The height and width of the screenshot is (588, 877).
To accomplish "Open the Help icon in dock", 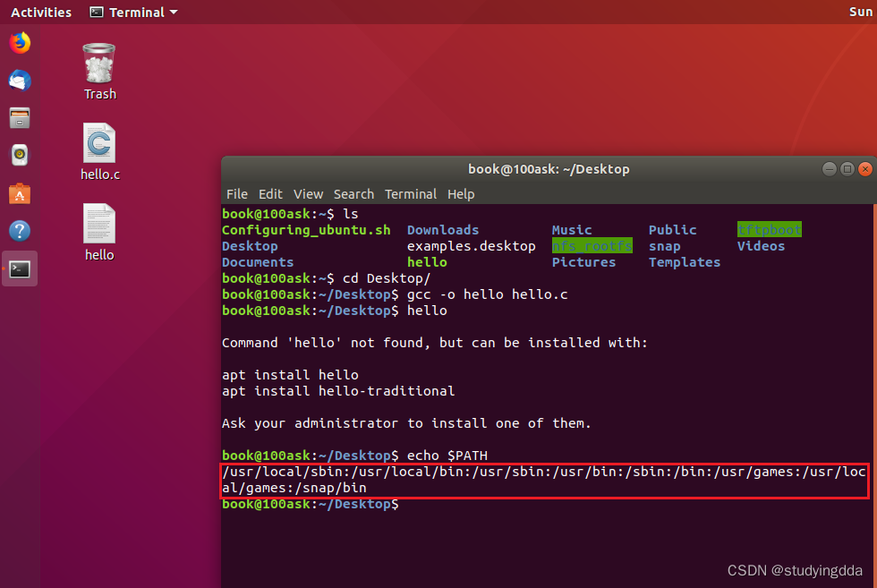I will [20, 231].
